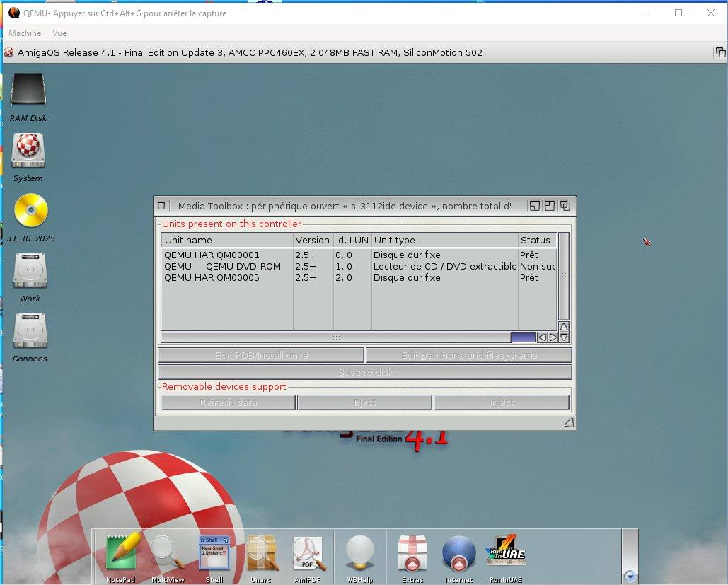Launch Unarc from the dock
Screen dimensions: 728x585
(261, 553)
